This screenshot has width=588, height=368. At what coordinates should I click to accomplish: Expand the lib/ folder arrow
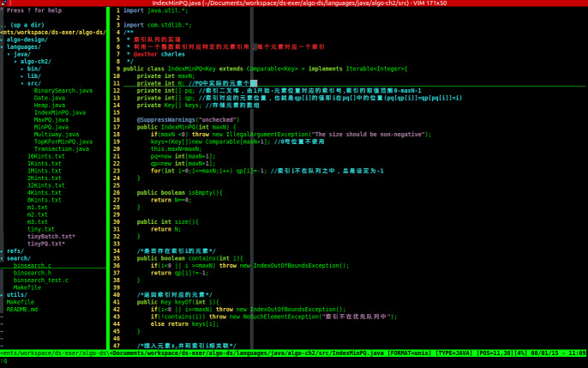tap(22, 76)
